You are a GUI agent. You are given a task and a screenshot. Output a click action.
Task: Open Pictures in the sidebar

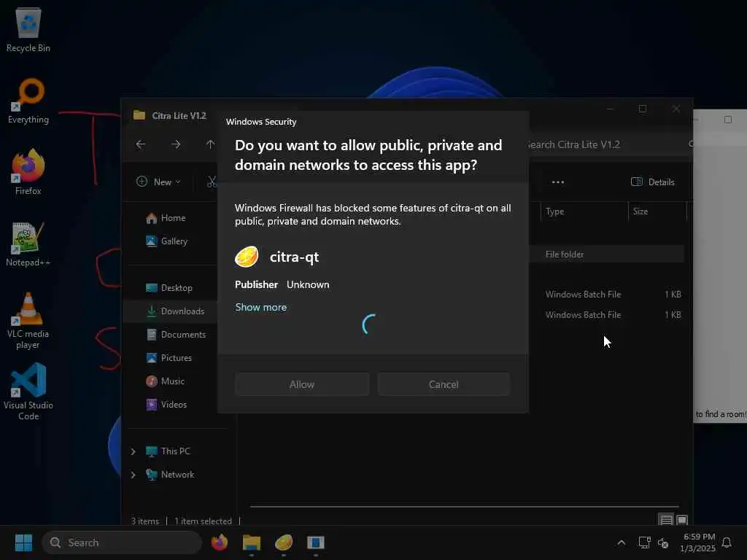(169, 358)
